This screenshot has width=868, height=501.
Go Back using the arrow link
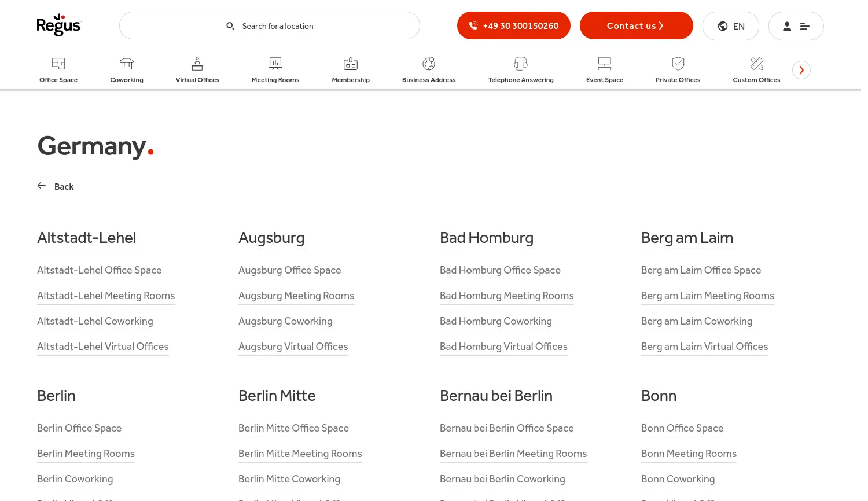pyautogui.click(x=56, y=186)
